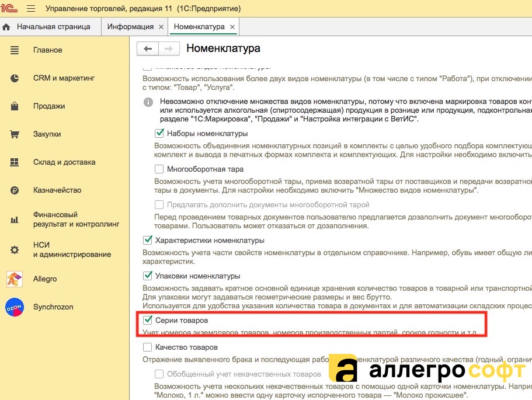Open the Главное section icon

click(15, 50)
